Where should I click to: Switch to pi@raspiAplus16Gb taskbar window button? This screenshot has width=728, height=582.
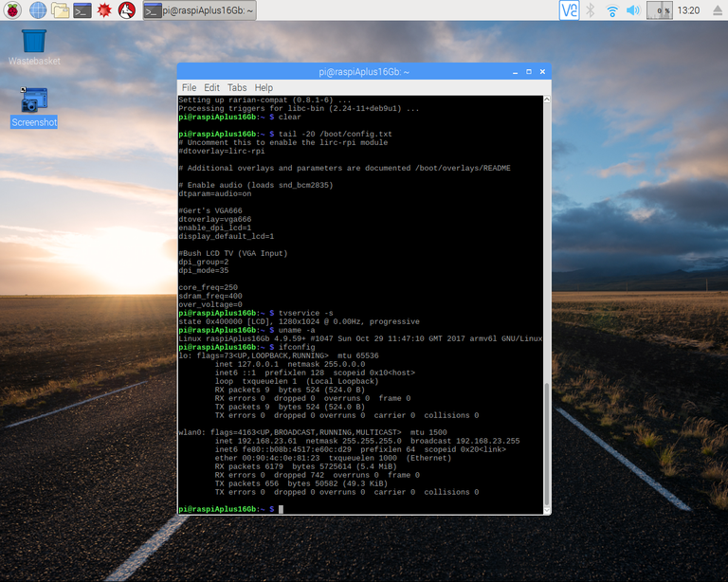(x=199, y=10)
